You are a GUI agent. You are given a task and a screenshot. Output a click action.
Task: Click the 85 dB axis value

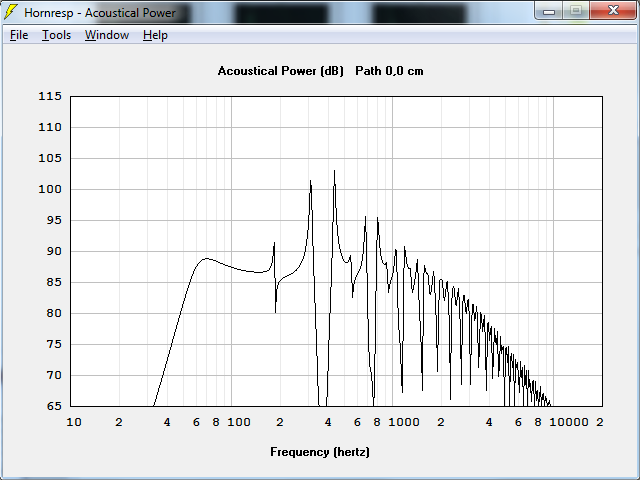54,282
